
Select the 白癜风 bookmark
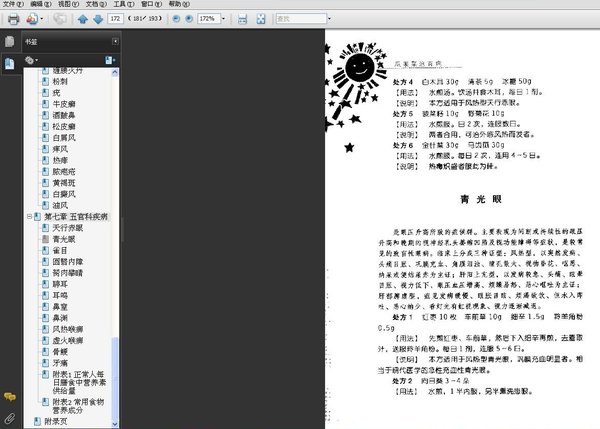(64, 194)
